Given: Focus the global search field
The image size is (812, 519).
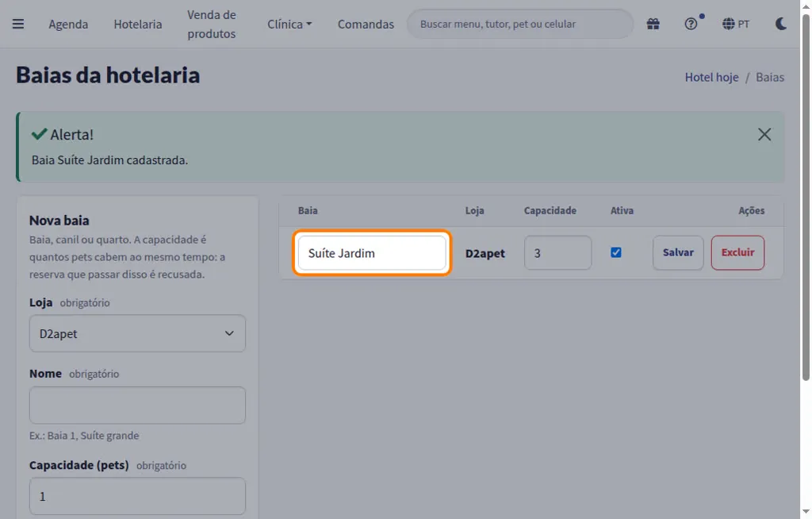Looking at the screenshot, I should (520, 24).
